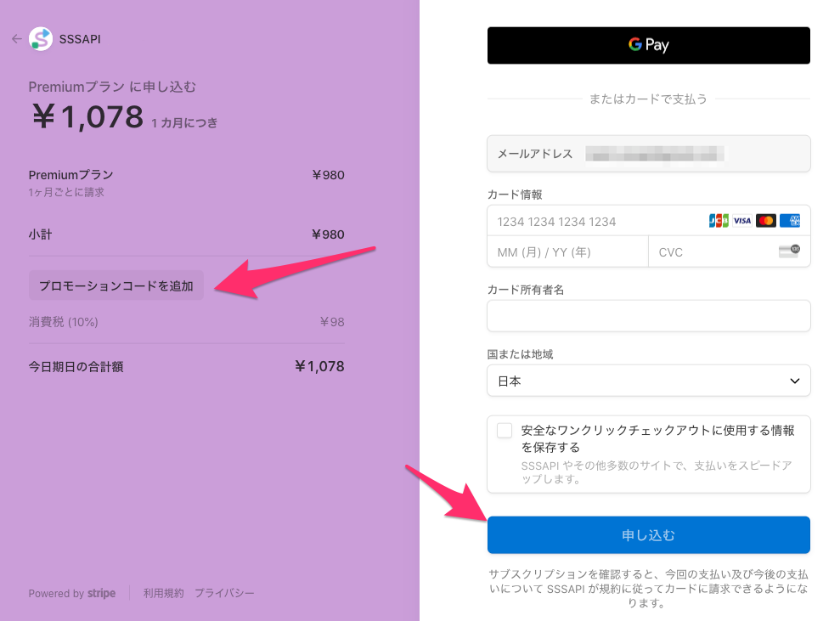Click the VISA card icon
Screen dimensions: 840x621
[x=742, y=221]
